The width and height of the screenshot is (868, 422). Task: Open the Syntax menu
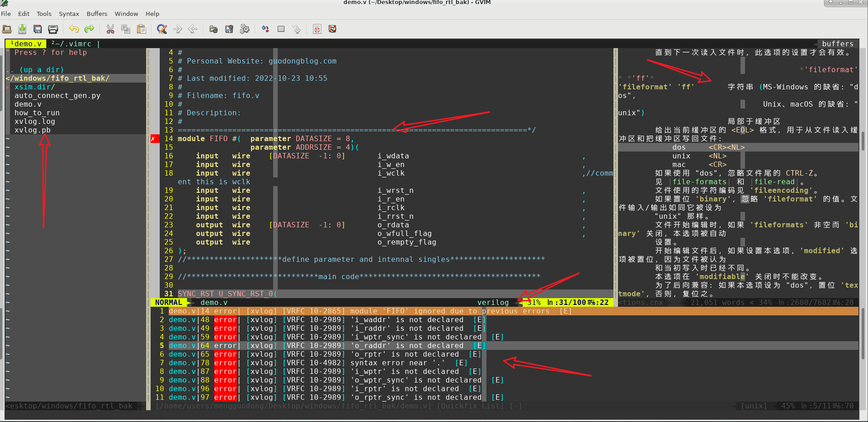[x=69, y=14]
